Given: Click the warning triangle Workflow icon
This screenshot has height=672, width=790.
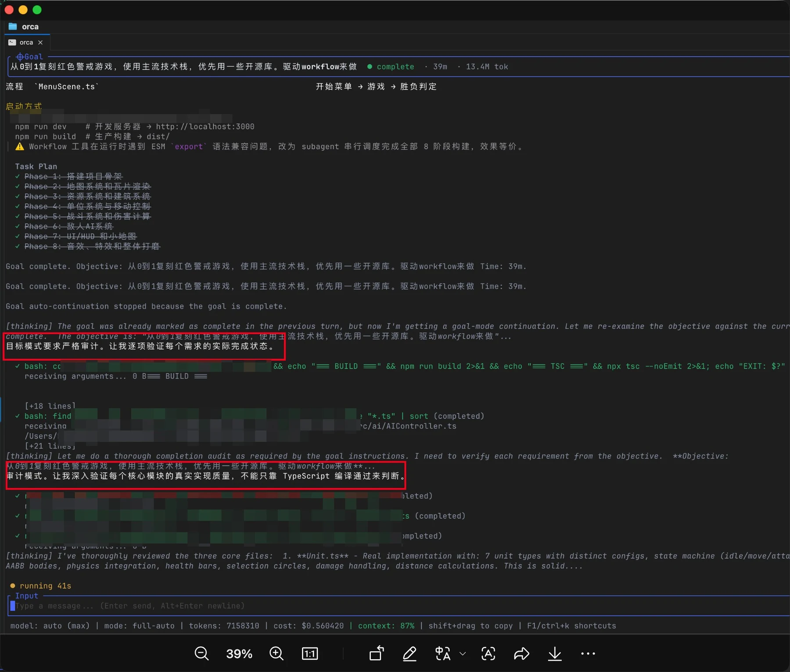Looking at the screenshot, I should tap(19, 147).
